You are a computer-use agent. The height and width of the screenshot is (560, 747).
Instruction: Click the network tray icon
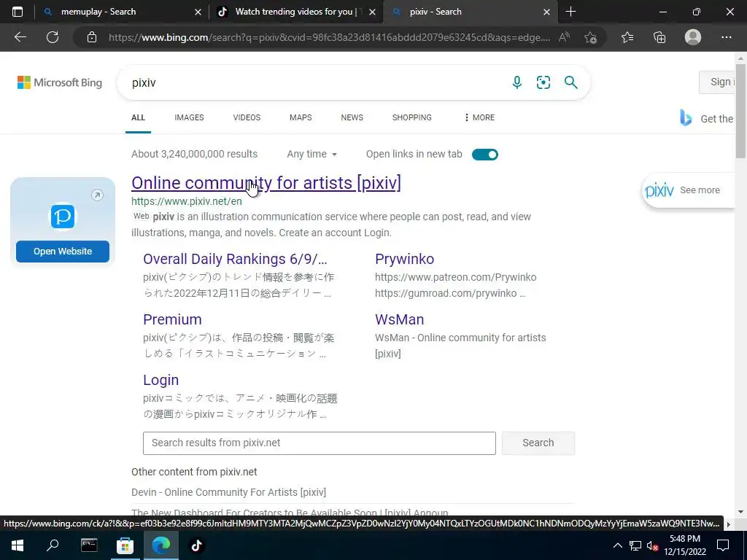click(x=635, y=545)
